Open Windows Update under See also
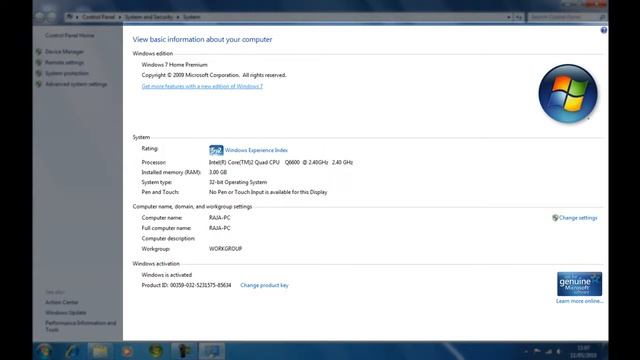The image size is (640, 360). tap(66, 313)
